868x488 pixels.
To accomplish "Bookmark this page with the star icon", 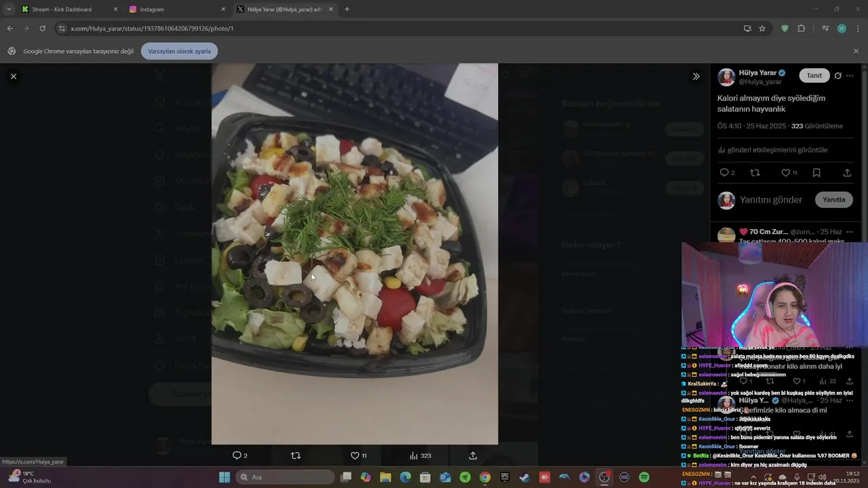I will pyautogui.click(x=762, y=28).
